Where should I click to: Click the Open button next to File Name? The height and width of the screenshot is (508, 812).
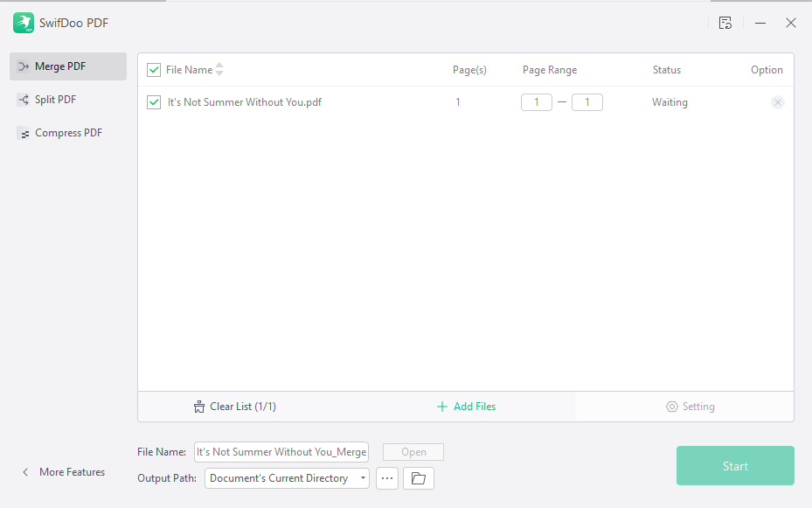pos(413,452)
